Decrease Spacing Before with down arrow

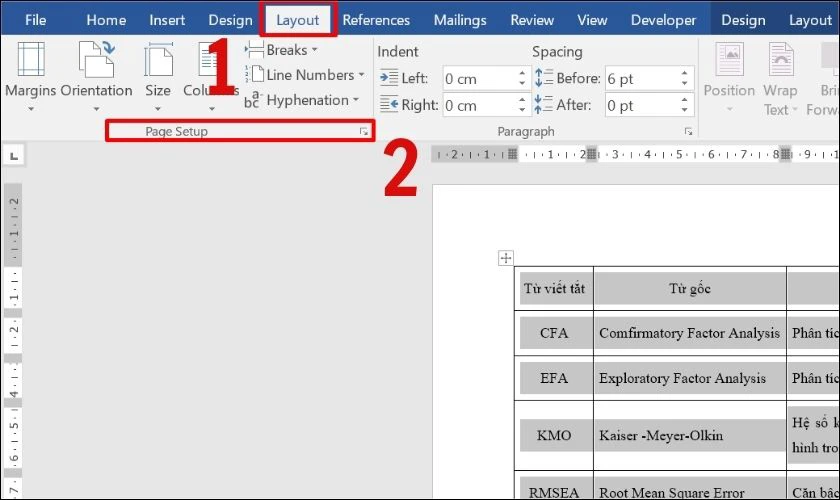click(685, 84)
